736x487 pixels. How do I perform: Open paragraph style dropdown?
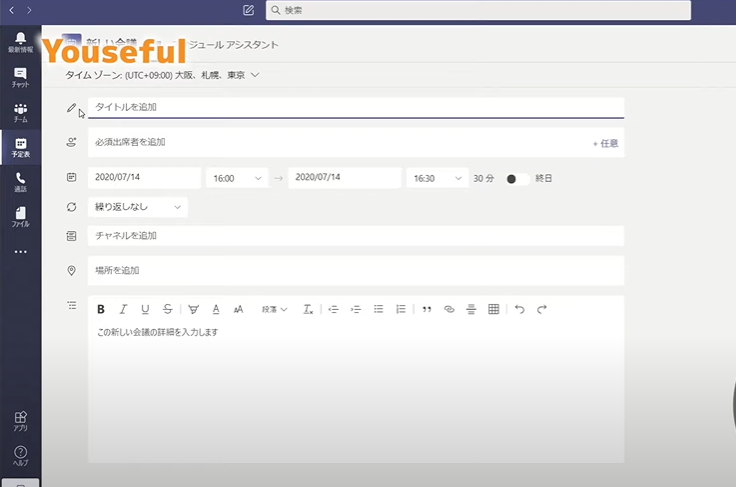(x=274, y=309)
